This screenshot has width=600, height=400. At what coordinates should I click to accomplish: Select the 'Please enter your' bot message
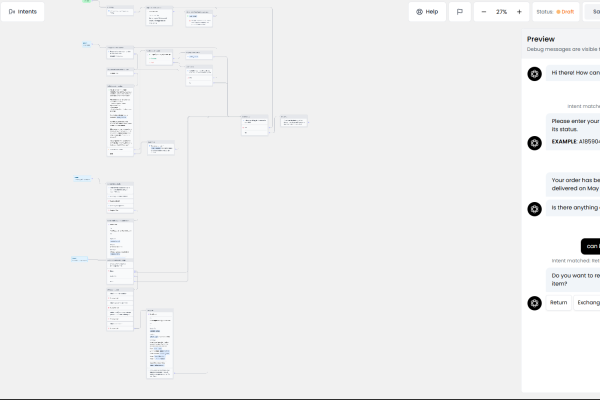coord(573,132)
